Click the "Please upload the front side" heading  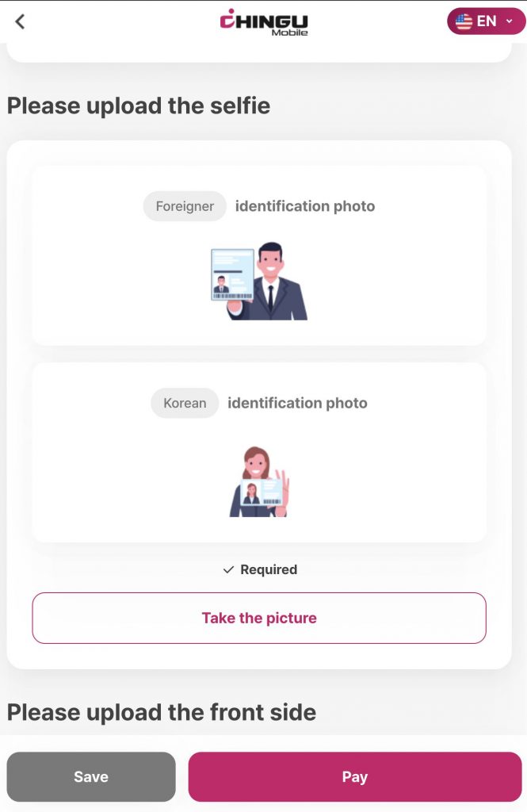point(162,712)
